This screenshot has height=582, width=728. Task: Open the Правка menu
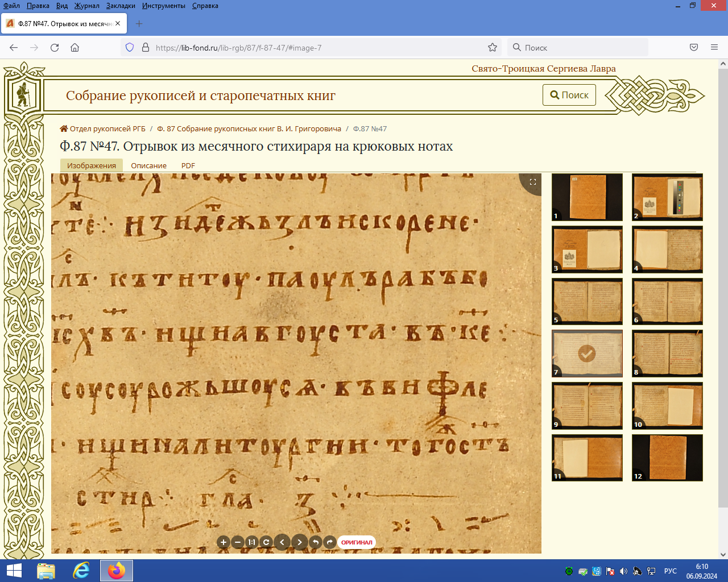(38, 6)
